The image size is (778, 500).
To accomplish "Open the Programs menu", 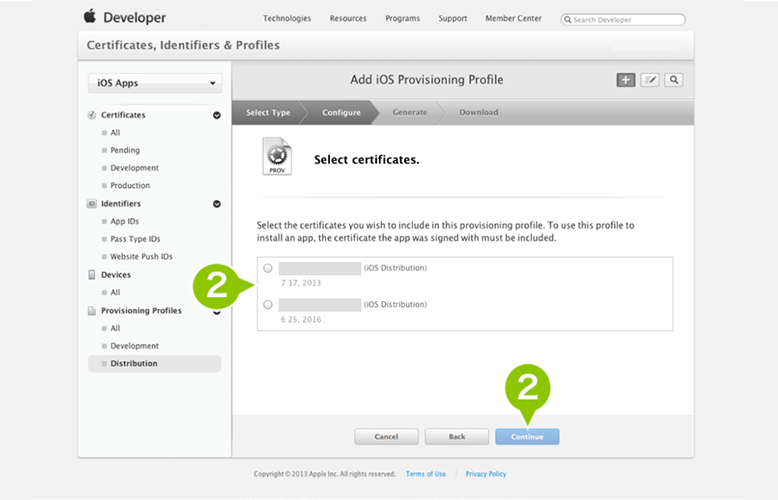I will [402, 18].
